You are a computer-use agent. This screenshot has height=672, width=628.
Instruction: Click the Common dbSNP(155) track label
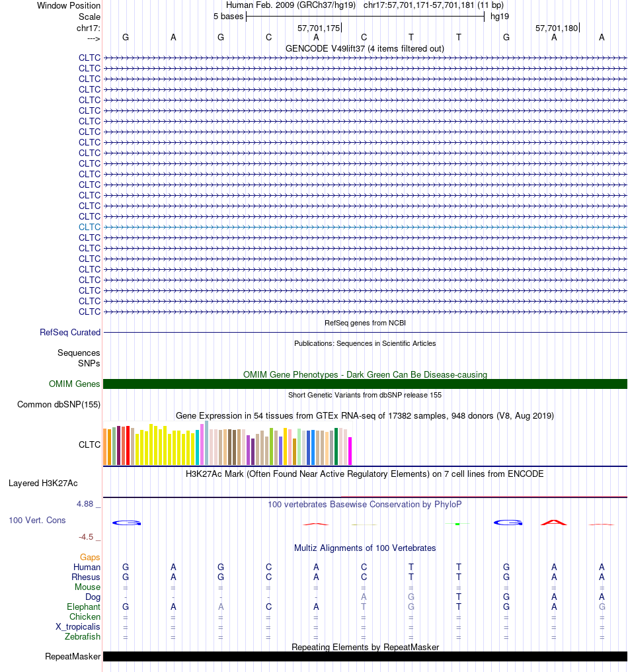(x=59, y=404)
